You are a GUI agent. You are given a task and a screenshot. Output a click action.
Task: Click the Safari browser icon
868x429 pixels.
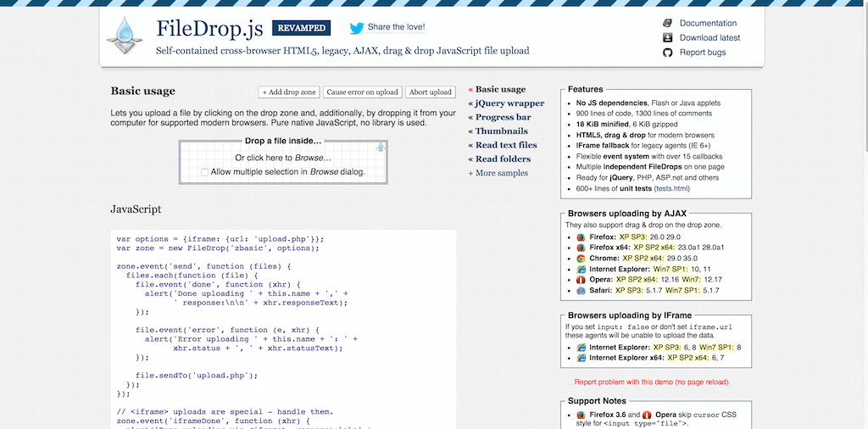581,290
